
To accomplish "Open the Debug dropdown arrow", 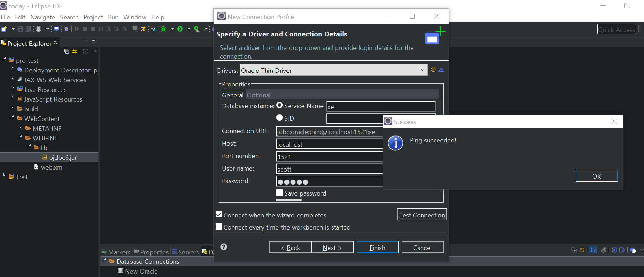I will (x=172, y=29).
